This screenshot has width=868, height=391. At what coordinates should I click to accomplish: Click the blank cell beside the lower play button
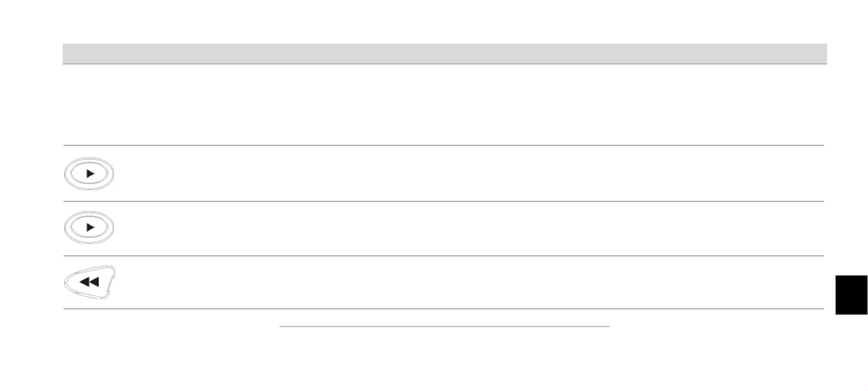click(x=470, y=229)
